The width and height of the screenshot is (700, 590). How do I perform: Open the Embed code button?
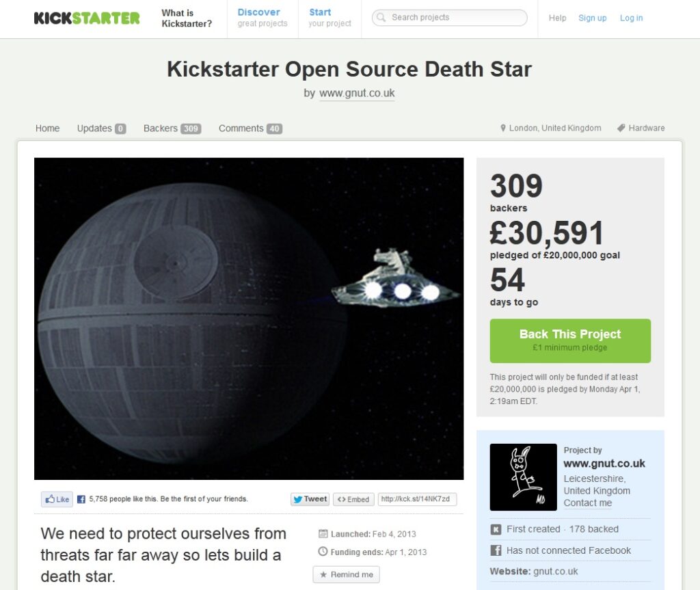353,499
